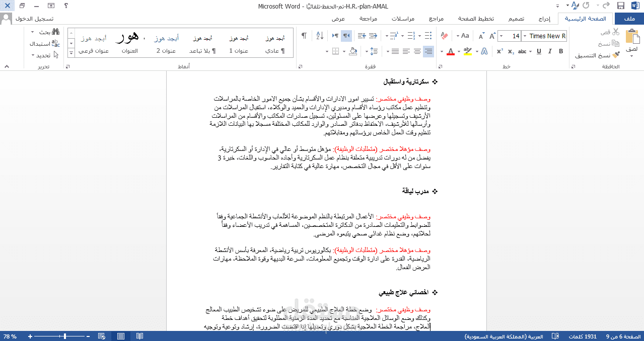The image size is (644, 341).
Task: Toggle right-to-left text direction
Action: pyautogui.click(x=346, y=36)
